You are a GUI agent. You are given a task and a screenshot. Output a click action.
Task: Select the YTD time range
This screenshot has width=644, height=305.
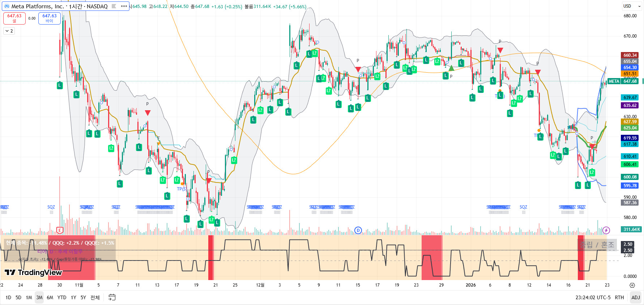pyautogui.click(x=62, y=297)
